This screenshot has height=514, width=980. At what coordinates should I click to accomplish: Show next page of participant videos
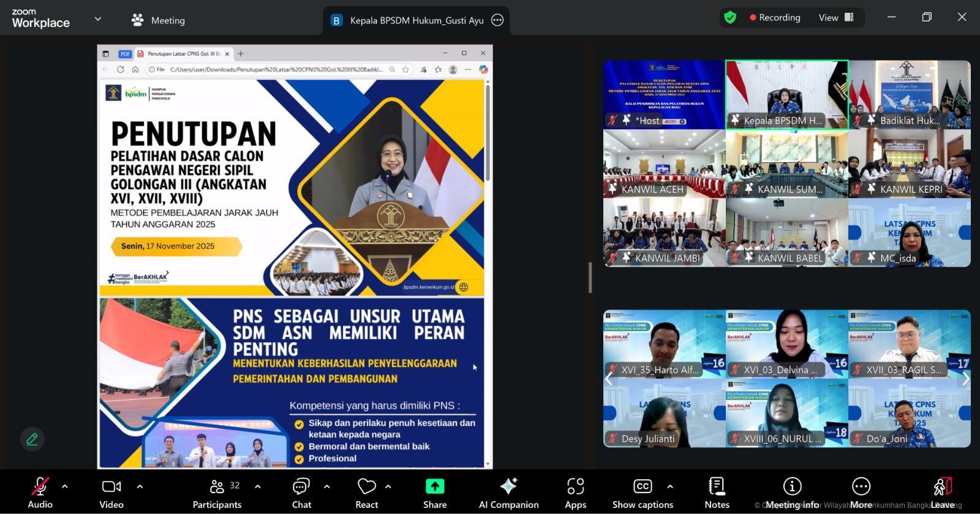(965, 379)
